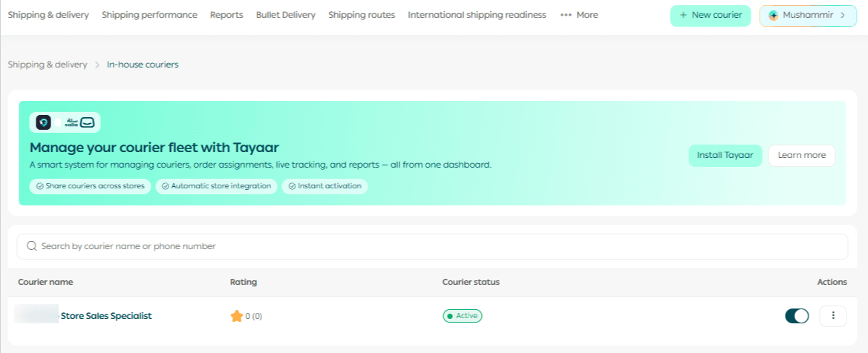Viewport: 868px width, 353px height.
Task: Open the Shipping routes tab
Action: click(362, 15)
